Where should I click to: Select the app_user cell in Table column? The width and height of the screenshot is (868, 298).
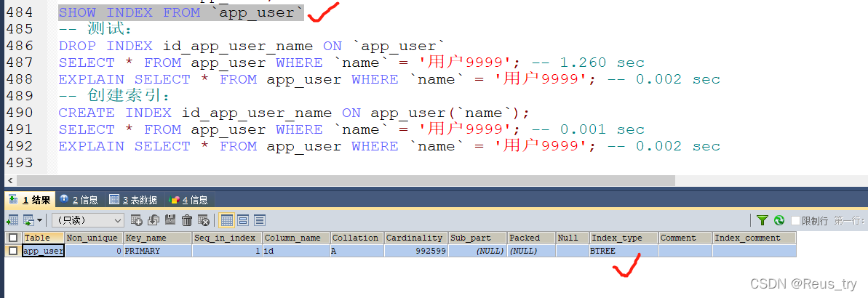click(x=43, y=251)
